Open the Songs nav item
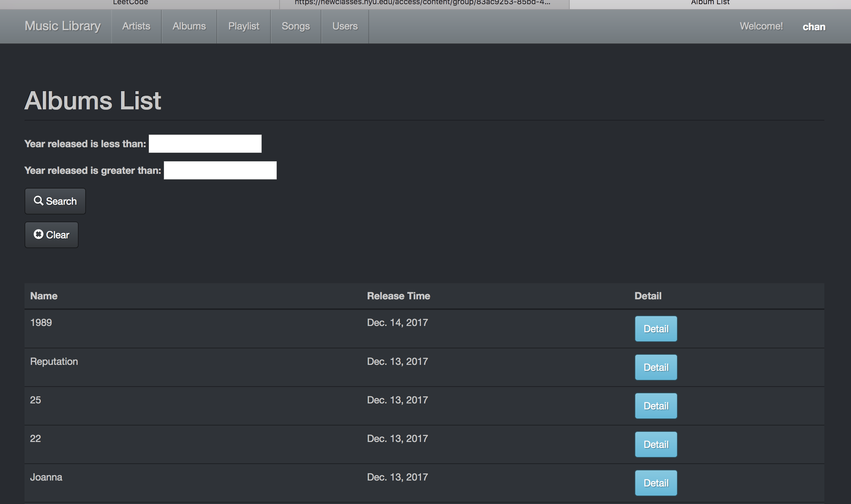Screen dimensions: 851x504 coord(295,26)
